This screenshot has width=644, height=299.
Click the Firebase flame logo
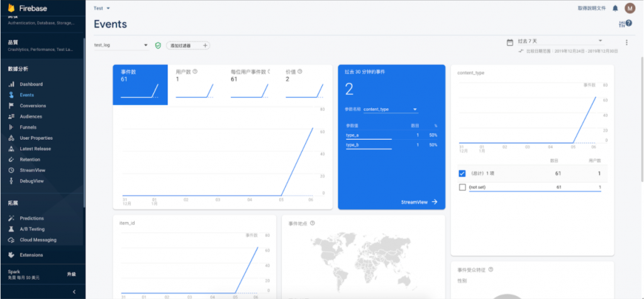point(11,8)
